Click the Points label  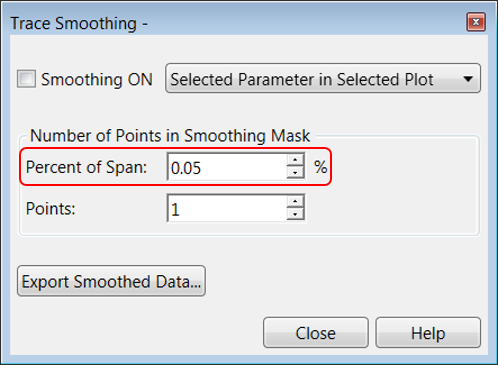(x=51, y=209)
